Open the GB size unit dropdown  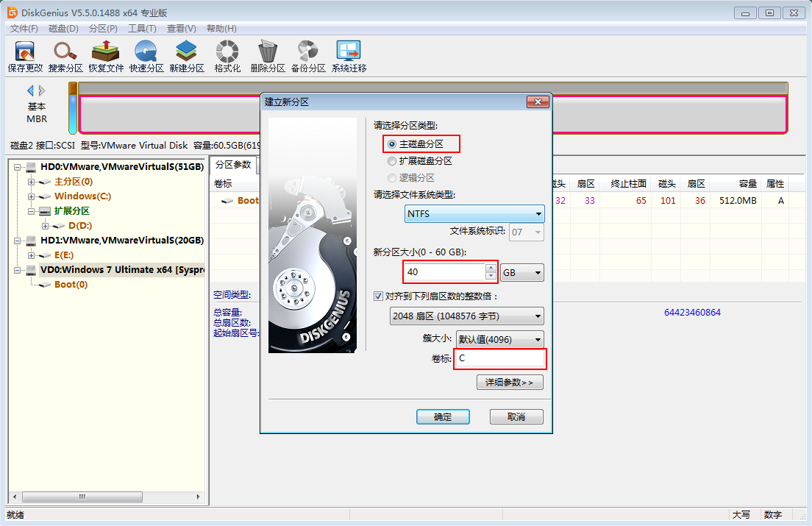[x=521, y=273]
